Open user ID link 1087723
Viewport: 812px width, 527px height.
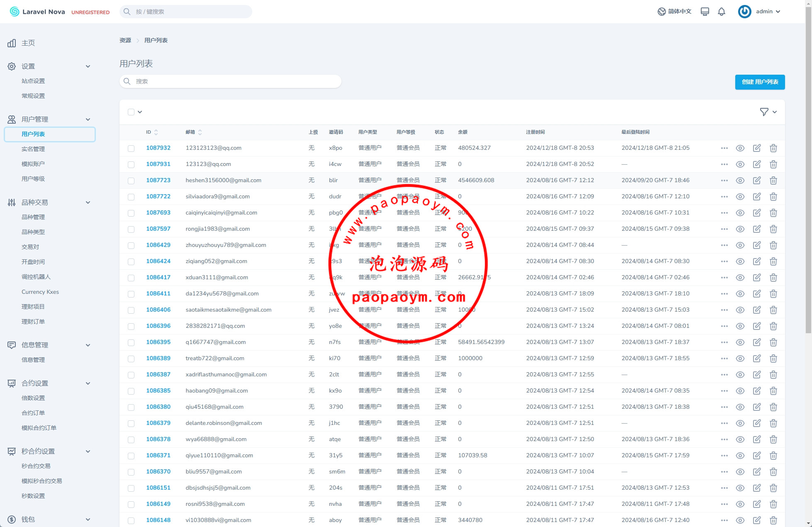pyautogui.click(x=158, y=181)
